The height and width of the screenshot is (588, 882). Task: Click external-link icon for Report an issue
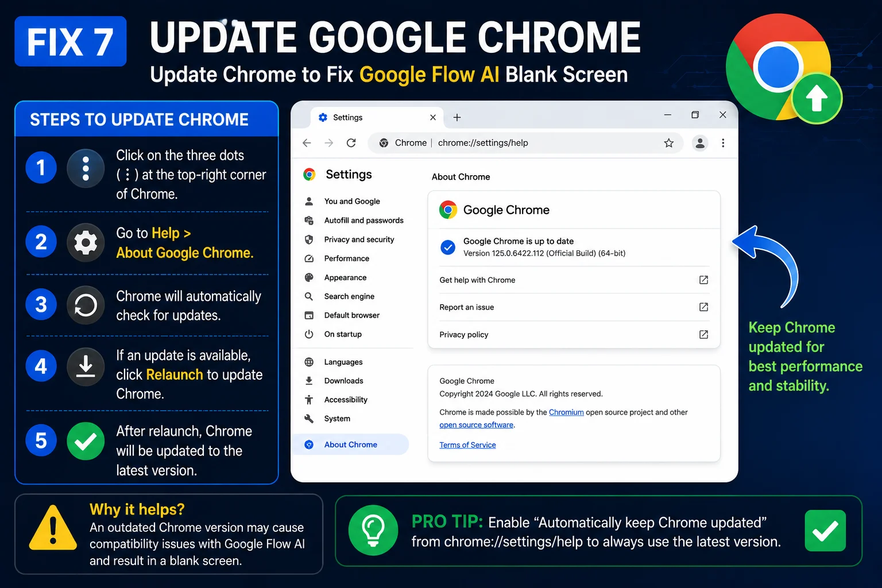tap(703, 307)
